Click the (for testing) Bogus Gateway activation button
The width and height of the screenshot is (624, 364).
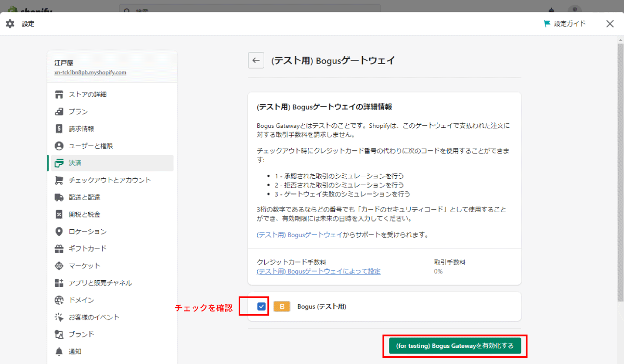click(x=455, y=346)
